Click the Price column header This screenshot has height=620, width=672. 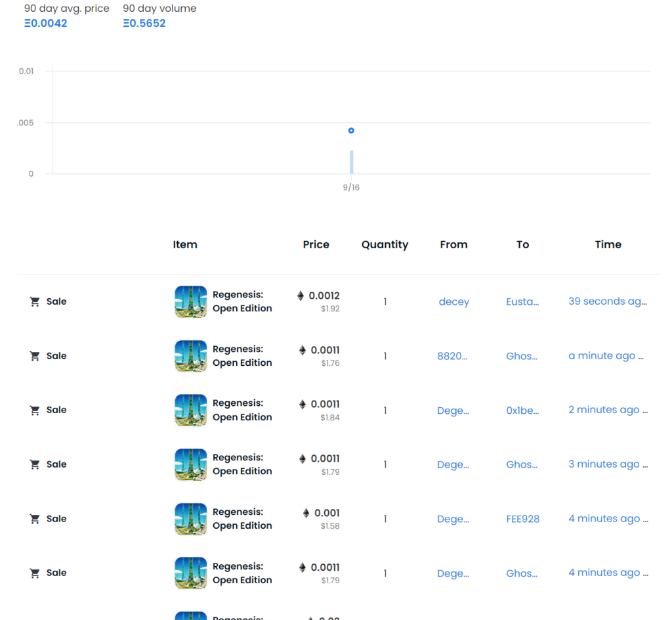[x=316, y=244]
